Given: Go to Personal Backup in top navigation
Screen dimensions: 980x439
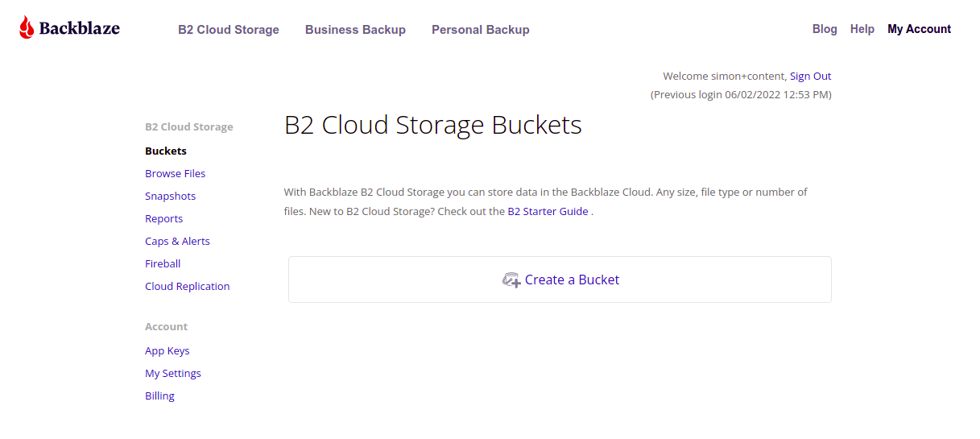Looking at the screenshot, I should pyautogui.click(x=481, y=30).
